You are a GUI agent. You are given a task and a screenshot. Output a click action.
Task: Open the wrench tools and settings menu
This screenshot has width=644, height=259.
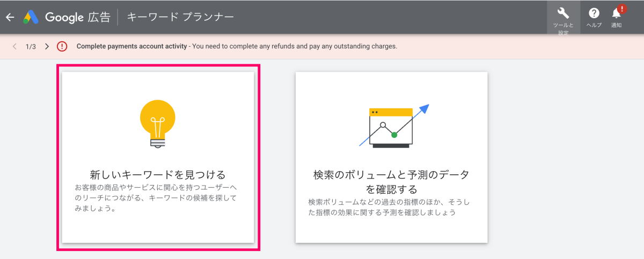tap(563, 13)
